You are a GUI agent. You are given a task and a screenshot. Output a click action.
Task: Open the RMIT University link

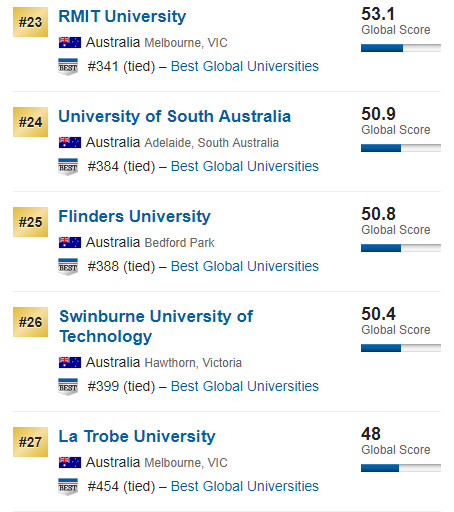coord(122,16)
